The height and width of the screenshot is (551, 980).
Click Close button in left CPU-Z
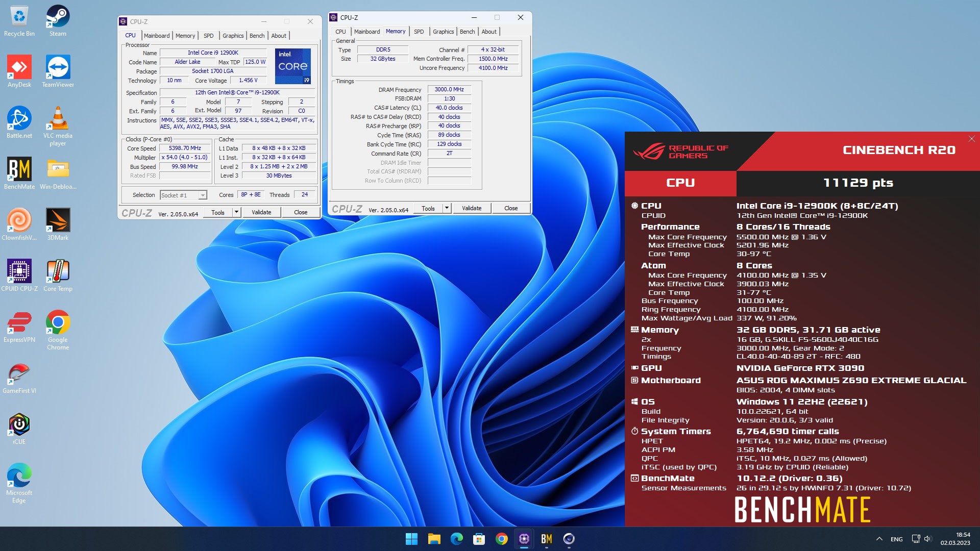(x=301, y=212)
